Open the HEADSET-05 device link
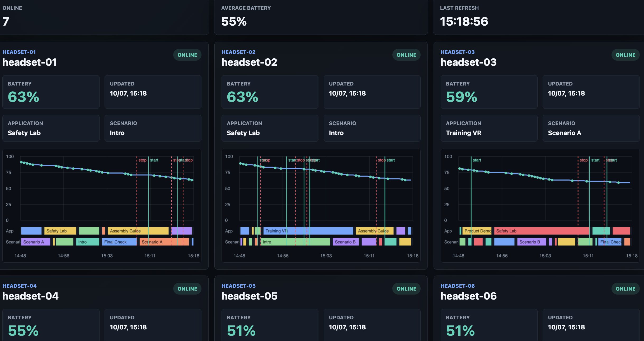Image resolution: width=644 pixels, height=341 pixels. (238, 286)
